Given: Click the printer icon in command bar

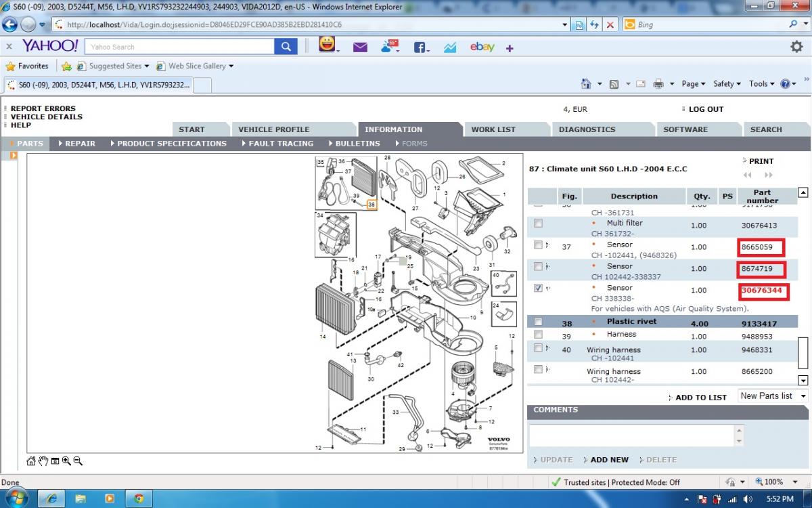Looking at the screenshot, I should click(658, 84).
